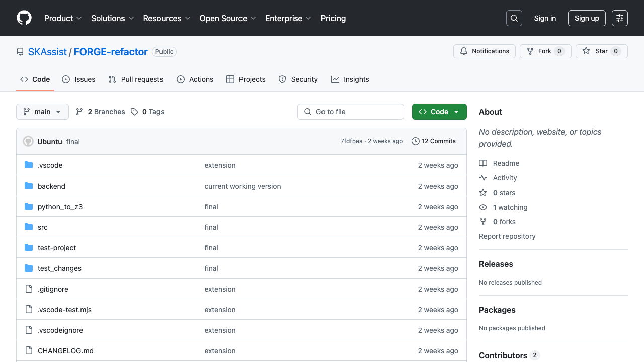Open the settings sliders icon in the header
This screenshot has height=362, width=644.
(x=620, y=18)
